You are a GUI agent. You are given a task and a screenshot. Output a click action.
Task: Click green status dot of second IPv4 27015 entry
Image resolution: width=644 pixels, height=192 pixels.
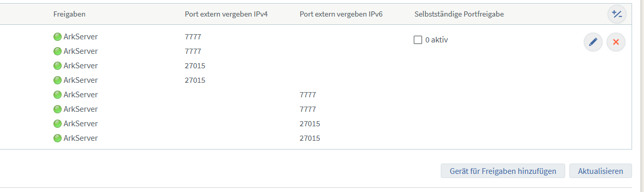coord(58,80)
